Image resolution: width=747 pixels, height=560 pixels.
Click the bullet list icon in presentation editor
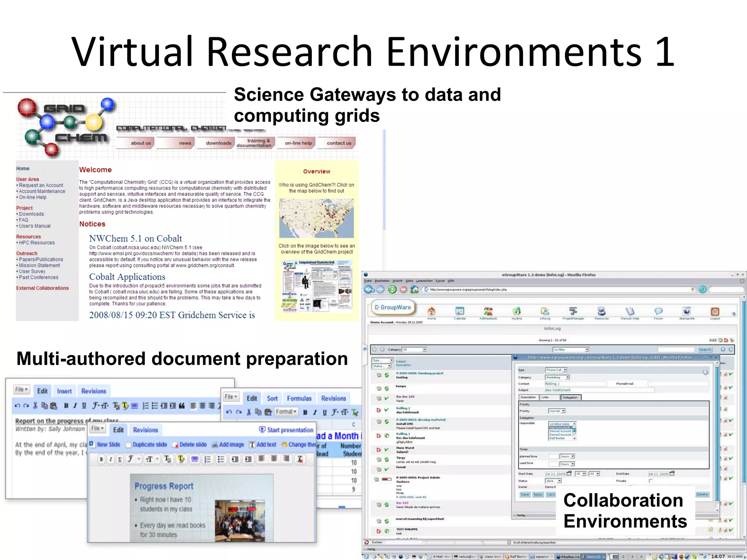pyautogui.click(x=221, y=459)
